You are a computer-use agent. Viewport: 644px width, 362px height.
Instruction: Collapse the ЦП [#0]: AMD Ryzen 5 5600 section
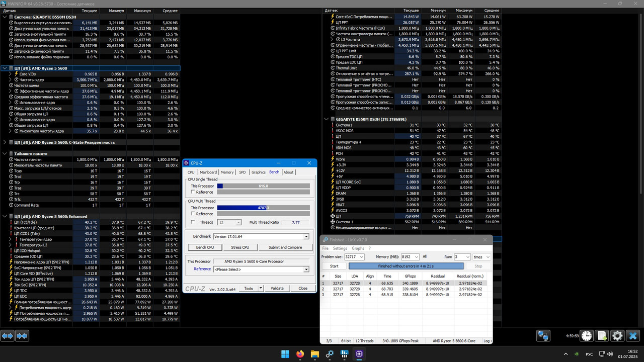(5, 68)
